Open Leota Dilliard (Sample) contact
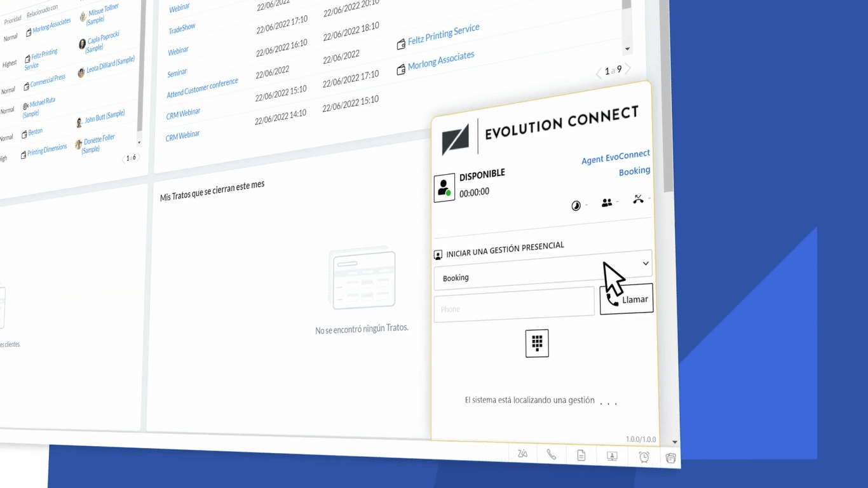Image resolution: width=868 pixels, height=488 pixels. point(110,64)
